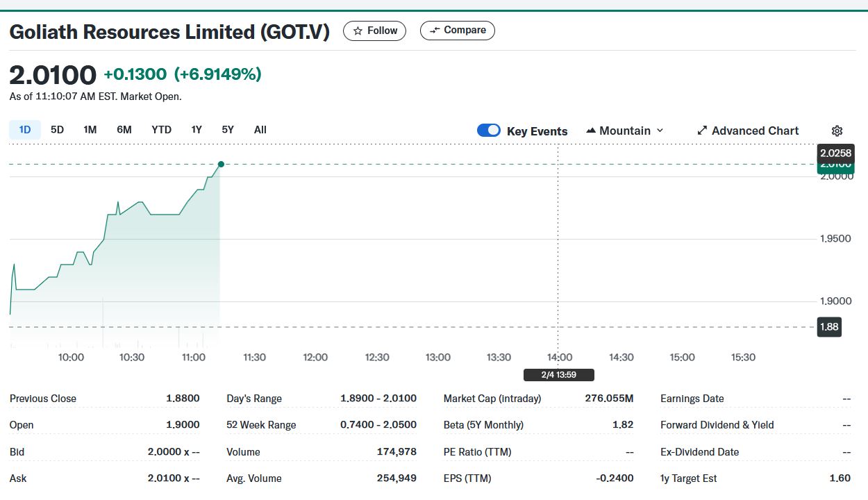868x500 pixels.
Task: Toggle the Key Events switch
Action: coord(489,131)
